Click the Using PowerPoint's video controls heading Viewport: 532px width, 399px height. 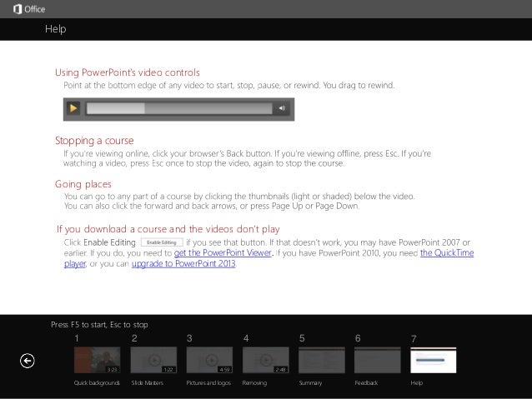pyautogui.click(x=128, y=72)
